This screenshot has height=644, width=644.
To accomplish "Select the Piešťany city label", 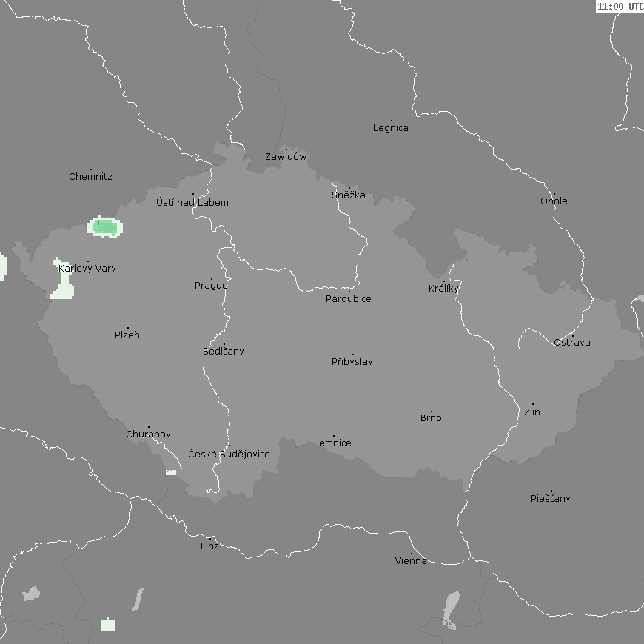I will click(551, 499).
